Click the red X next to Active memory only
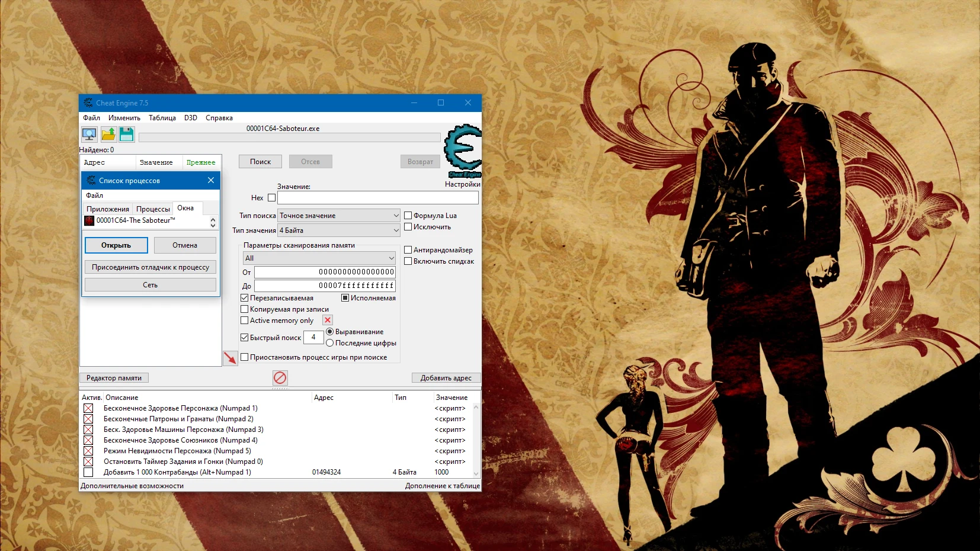 point(328,320)
